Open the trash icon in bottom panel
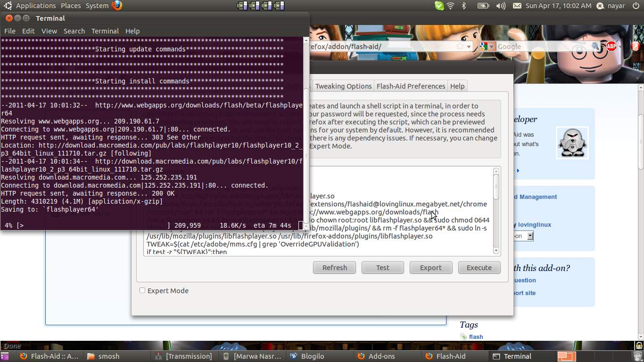Image resolution: width=644 pixels, height=362 pixels. click(639, 356)
